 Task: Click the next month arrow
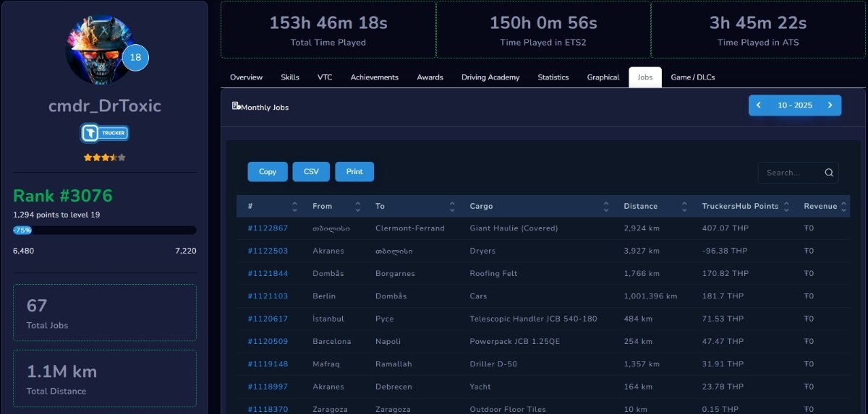pos(830,105)
